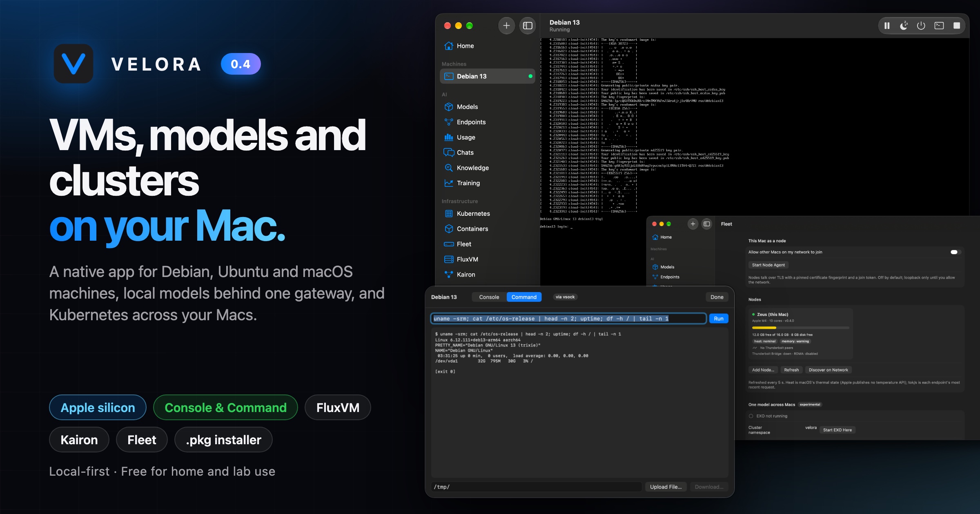Toggle the sidebar in the main window
Viewport: 980px width, 514px height.
[528, 26]
